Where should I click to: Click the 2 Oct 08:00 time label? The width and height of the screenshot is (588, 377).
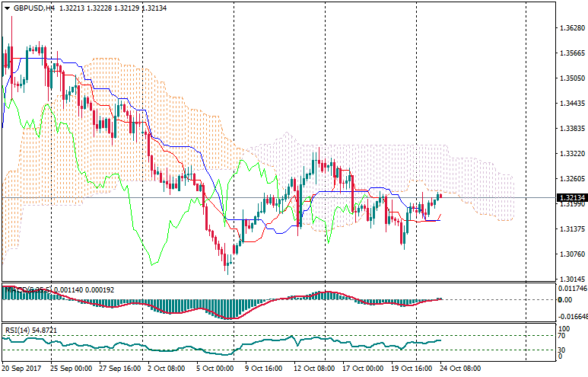[x=164, y=368]
